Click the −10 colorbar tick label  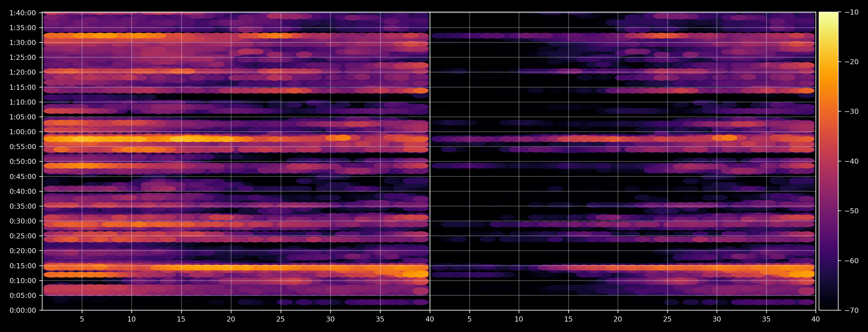click(x=852, y=12)
